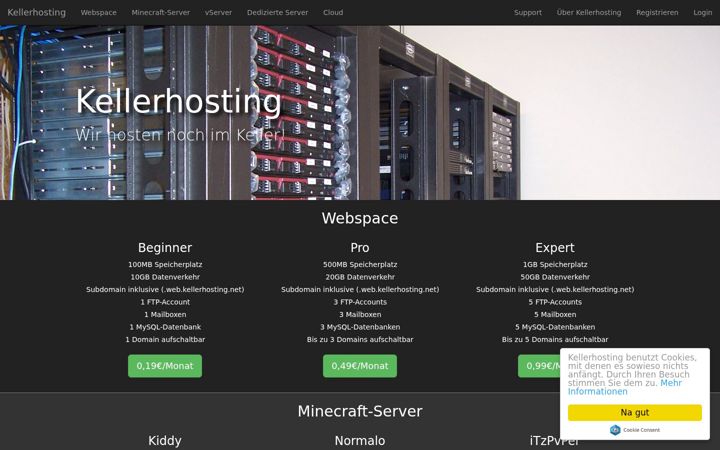Click '5 MySQL-Datenbanken' feature line
The image size is (720, 450).
pyautogui.click(x=555, y=327)
